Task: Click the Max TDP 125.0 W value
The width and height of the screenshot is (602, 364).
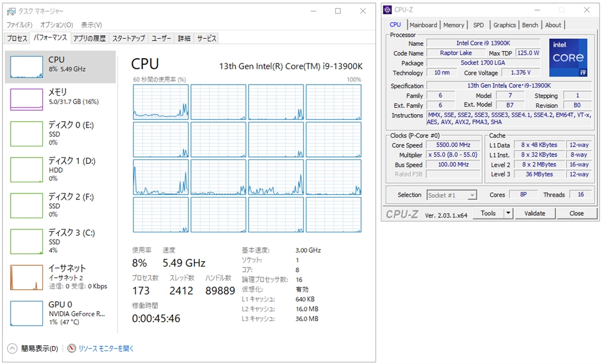Action: click(528, 53)
